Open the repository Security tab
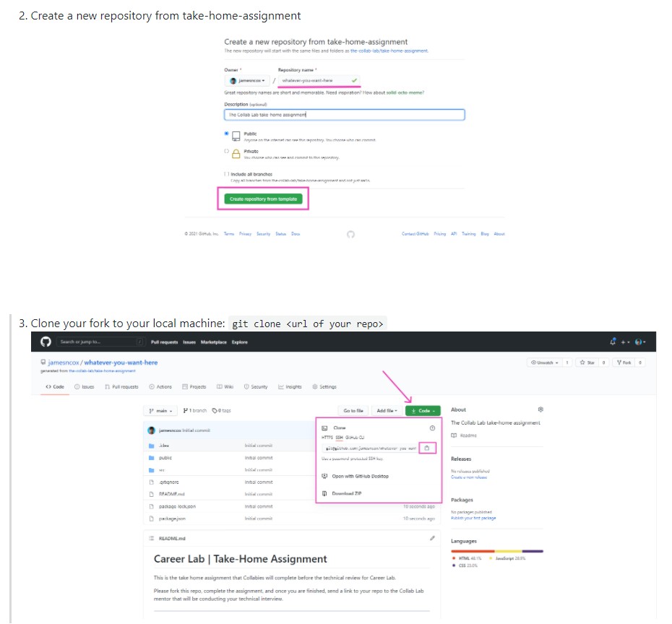672x624 pixels. (256, 386)
